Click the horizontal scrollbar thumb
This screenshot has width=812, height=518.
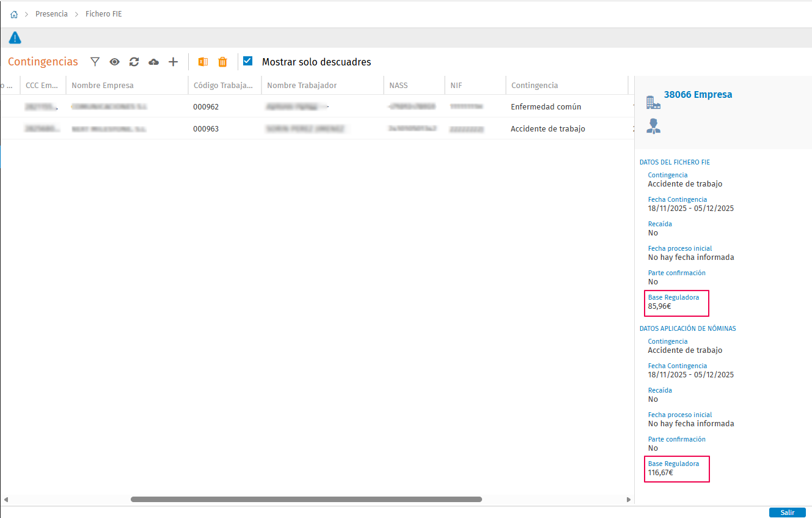click(x=306, y=500)
